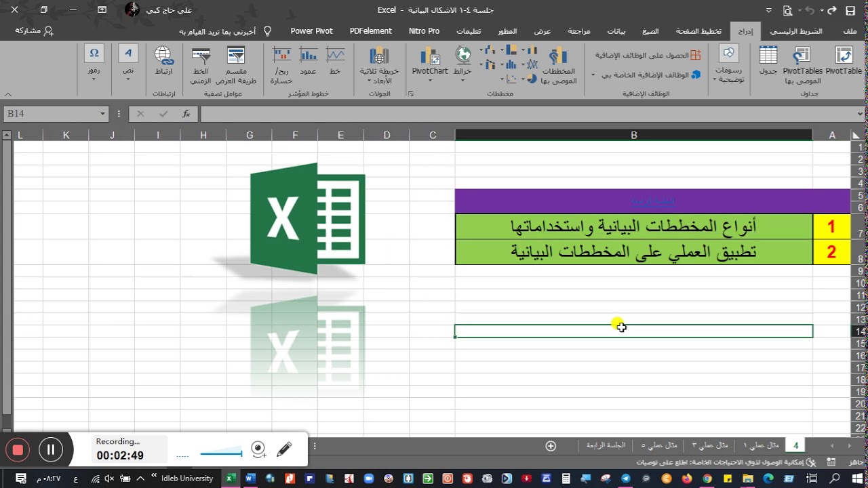Open the رسومات توضيحية illustrations menu
This screenshot has width=868, height=488.
pyautogui.click(x=729, y=65)
